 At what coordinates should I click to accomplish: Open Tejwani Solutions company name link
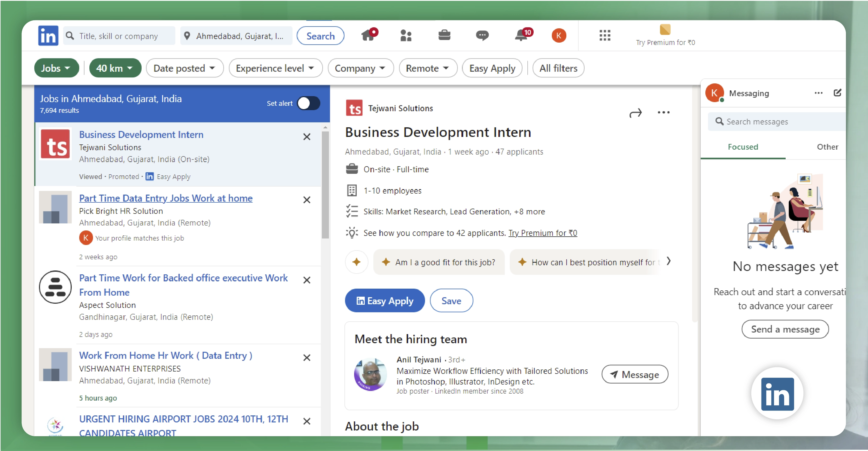click(400, 108)
